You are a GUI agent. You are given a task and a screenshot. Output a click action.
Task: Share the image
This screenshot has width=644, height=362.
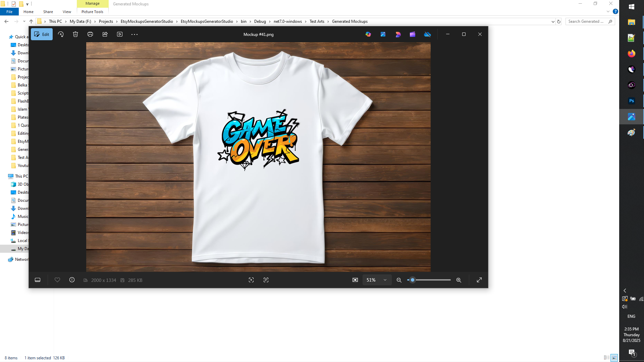click(105, 34)
